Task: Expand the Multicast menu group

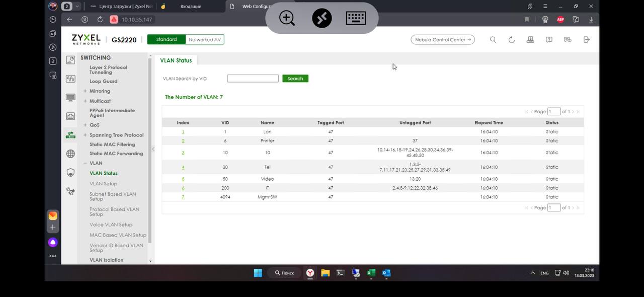Action: point(85,101)
